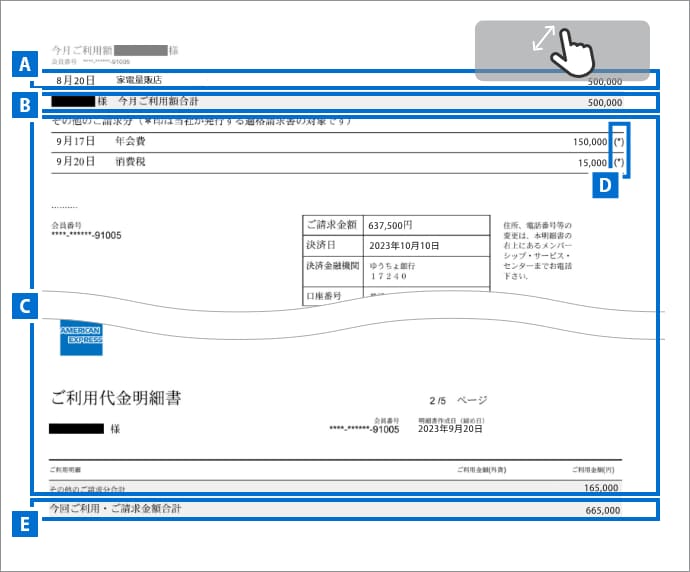
Task: Click the 今回ご利用・ご請求金額合計 665,000 row
Action: [x=340, y=510]
